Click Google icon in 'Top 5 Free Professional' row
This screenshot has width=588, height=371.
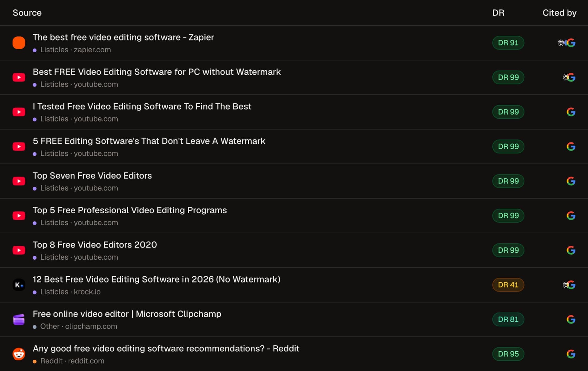click(x=571, y=216)
